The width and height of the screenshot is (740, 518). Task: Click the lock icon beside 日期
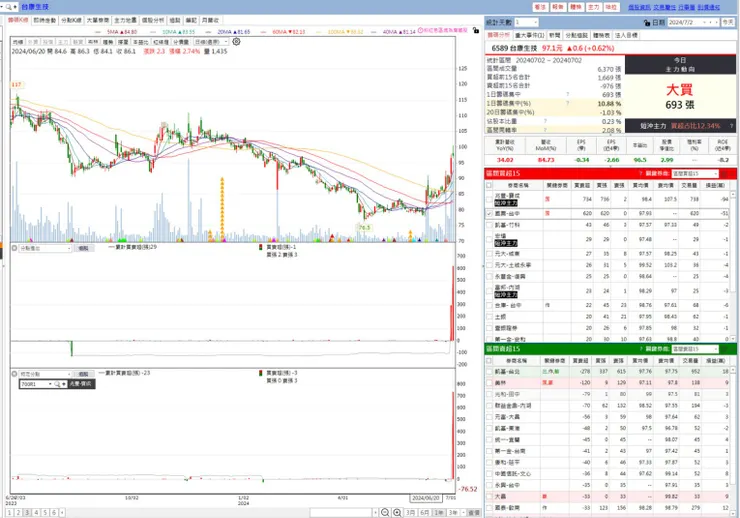pos(647,22)
